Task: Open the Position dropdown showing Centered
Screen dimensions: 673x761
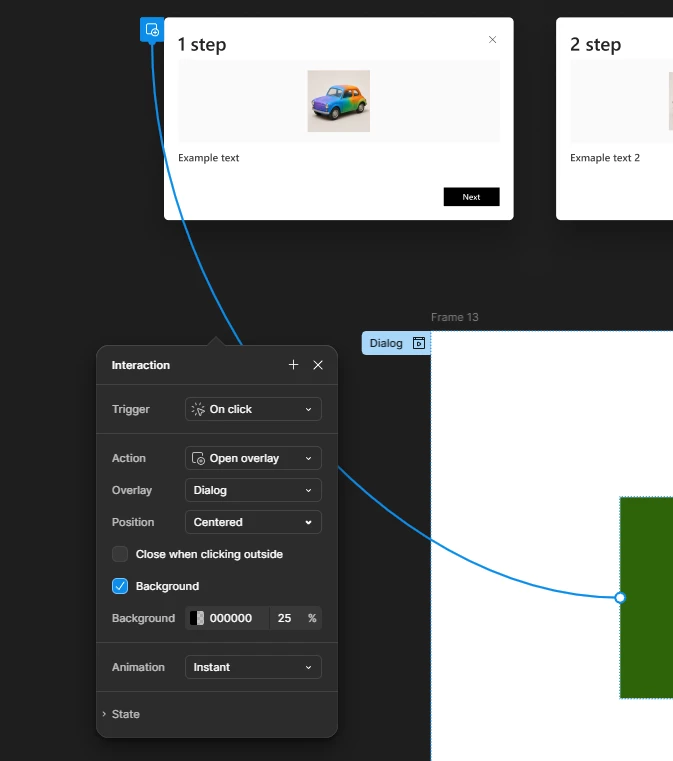Action: (253, 522)
